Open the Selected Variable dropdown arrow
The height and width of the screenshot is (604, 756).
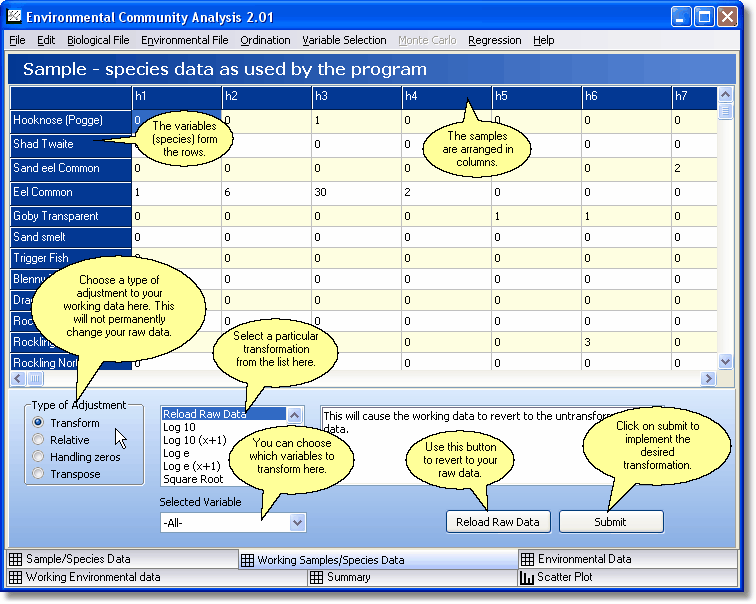click(x=297, y=523)
